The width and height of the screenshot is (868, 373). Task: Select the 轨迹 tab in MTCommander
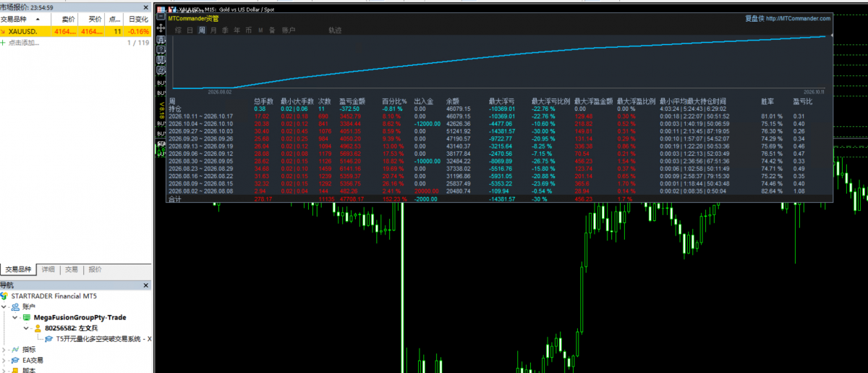point(336,30)
